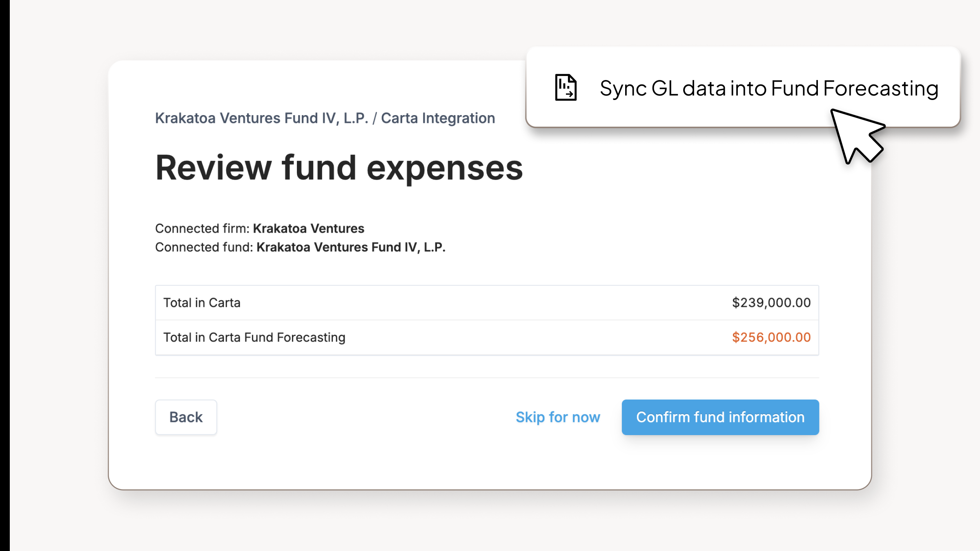Image resolution: width=980 pixels, height=551 pixels.
Task: Select Connected firm Krakatoa Ventures text
Action: tap(260, 229)
